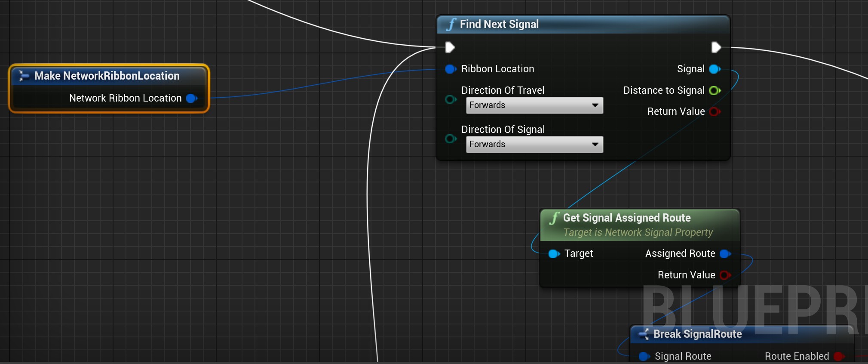868x364 pixels.
Task: Click the Find Next Signal input execution pin
Action: tap(450, 47)
